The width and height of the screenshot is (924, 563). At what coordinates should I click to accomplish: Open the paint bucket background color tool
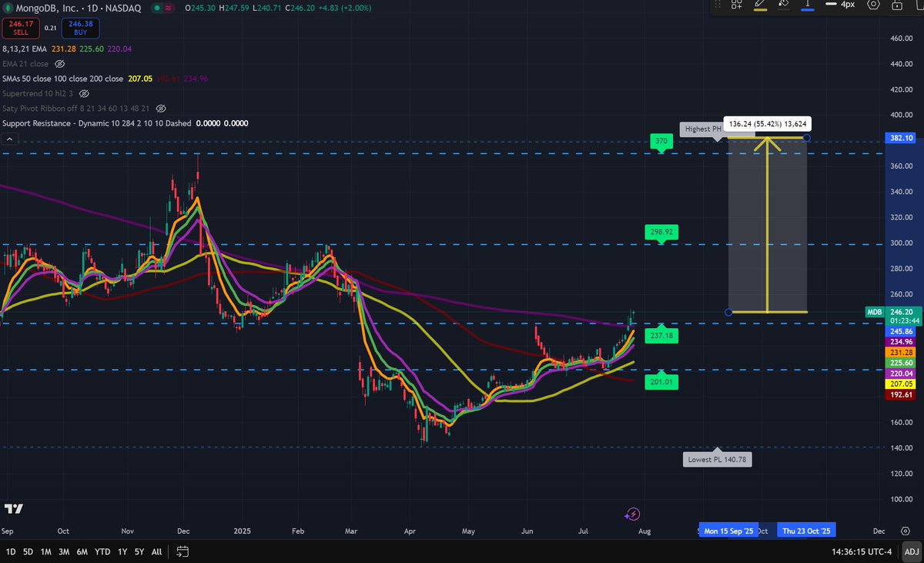click(x=784, y=4)
